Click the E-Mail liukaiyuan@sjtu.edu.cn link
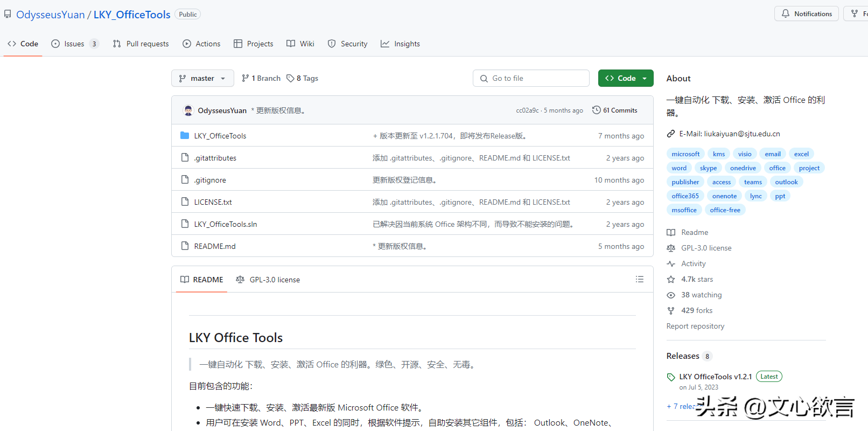 729,134
